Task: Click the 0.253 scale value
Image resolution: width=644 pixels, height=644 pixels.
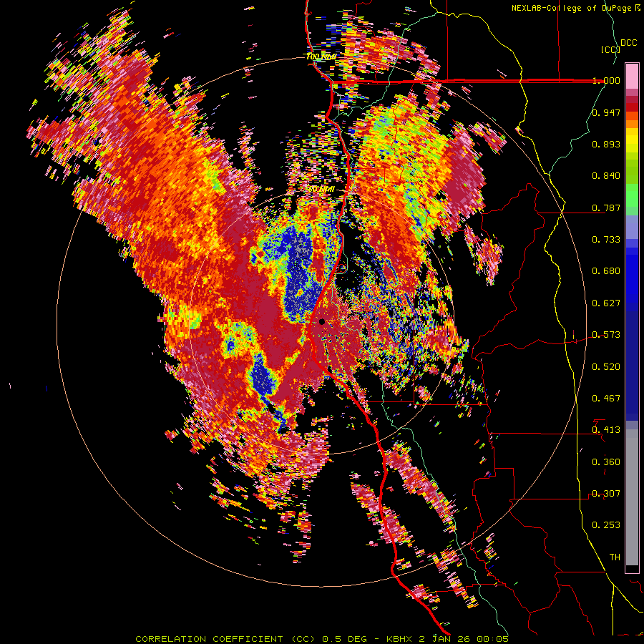Action: (x=606, y=525)
